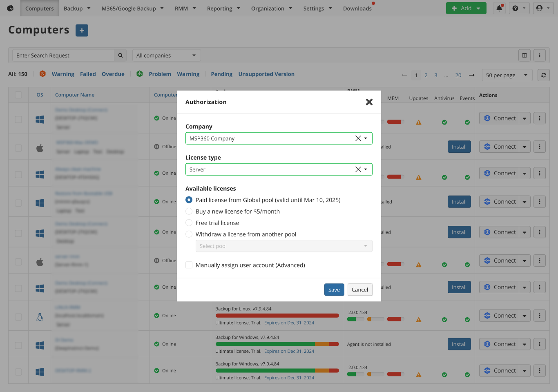This screenshot has width=558, height=392.
Task: Open row actions kebab in first computer row
Action: (540, 118)
